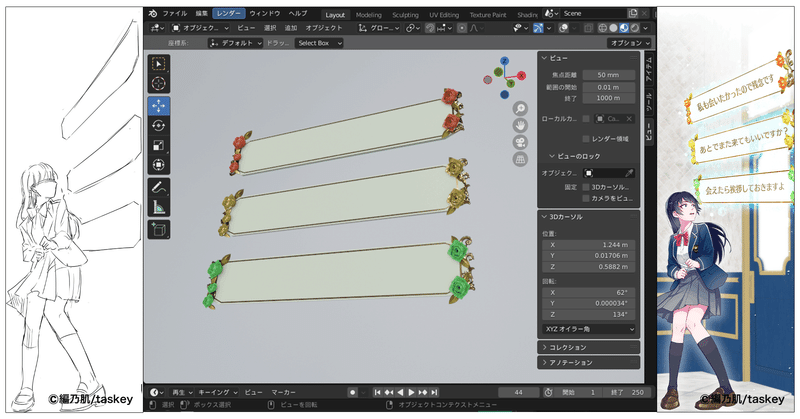Open the ファイル menu
Viewport: 800px width, 419px height.
[x=174, y=14]
